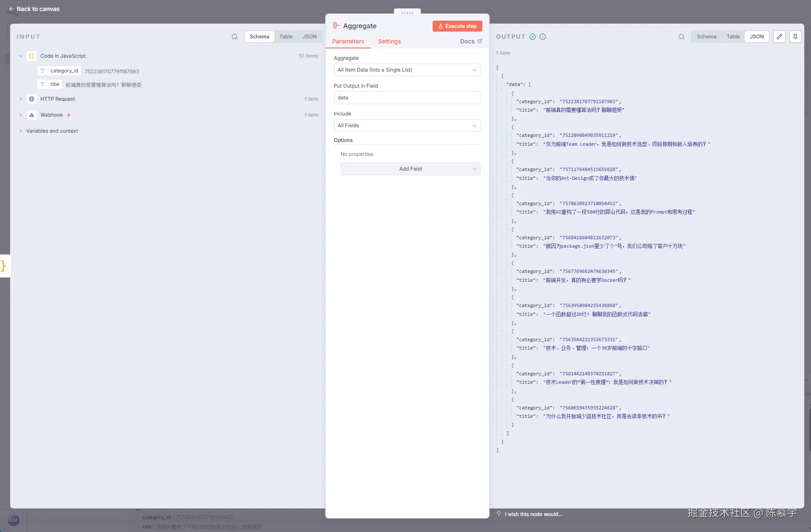Open the Settings tab
This screenshot has width=811, height=532.
(x=389, y=41)
